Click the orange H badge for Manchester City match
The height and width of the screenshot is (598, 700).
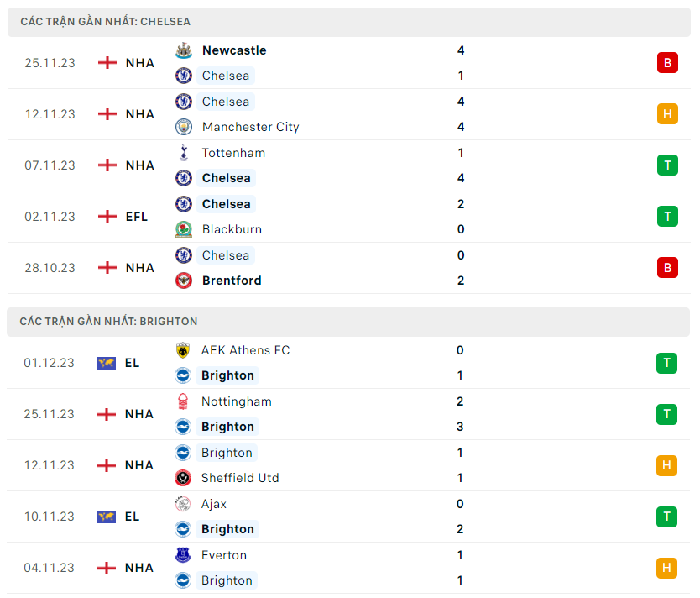(x=667, y=114)
